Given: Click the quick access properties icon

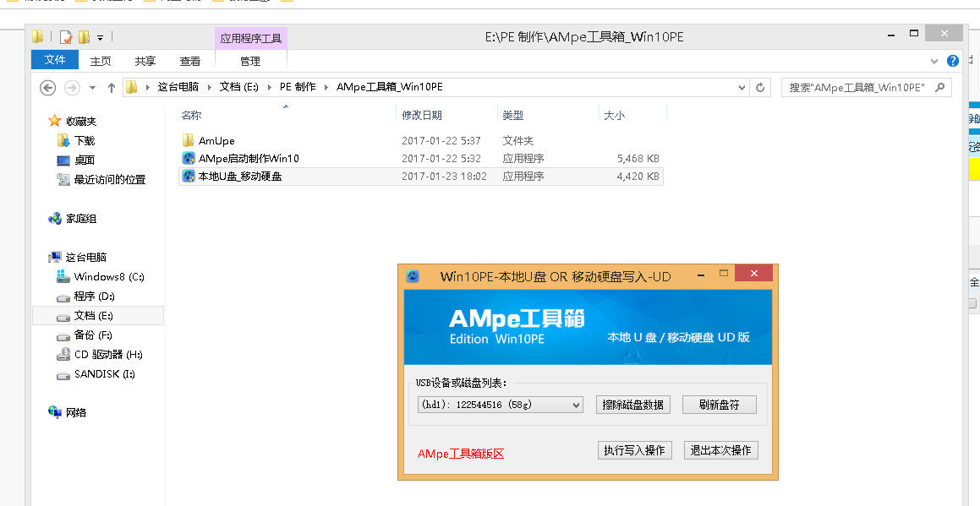Looking at the screenshot, I should pyautogui.click(x=66, y=37).
